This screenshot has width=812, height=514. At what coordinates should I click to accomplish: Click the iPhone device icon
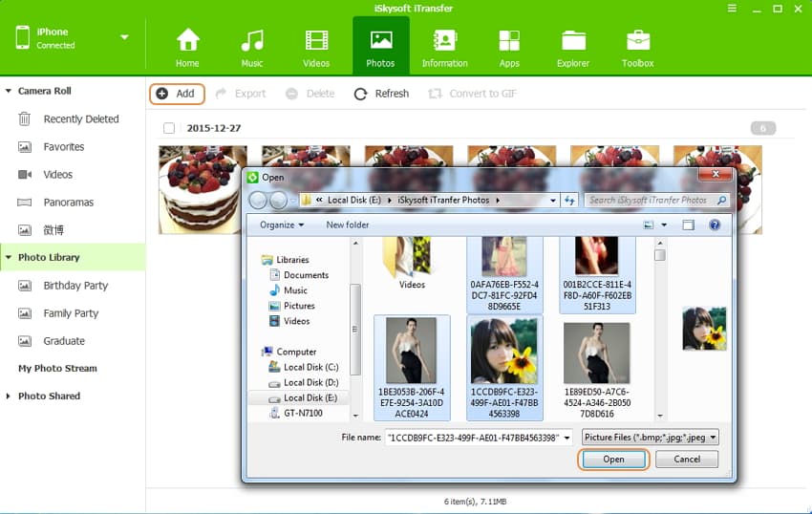22,37
